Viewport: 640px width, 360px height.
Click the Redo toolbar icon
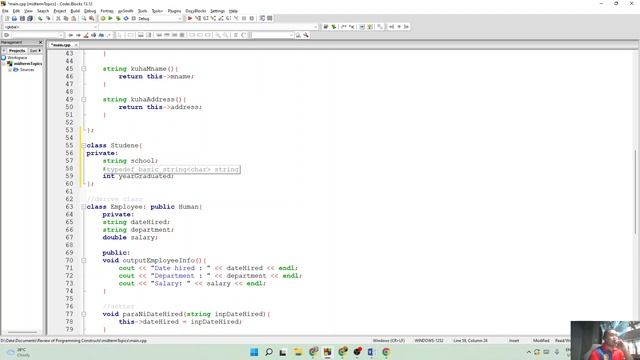pos(48,18)
